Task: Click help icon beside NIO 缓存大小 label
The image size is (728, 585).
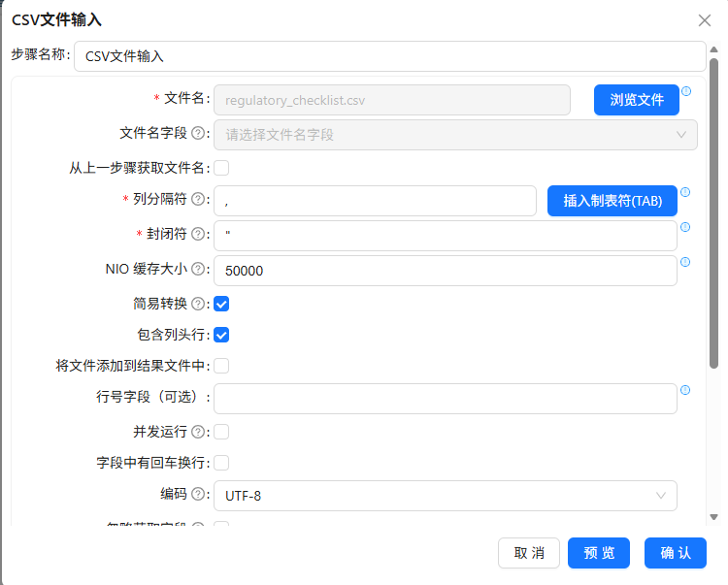Action: tap(198, 269)
